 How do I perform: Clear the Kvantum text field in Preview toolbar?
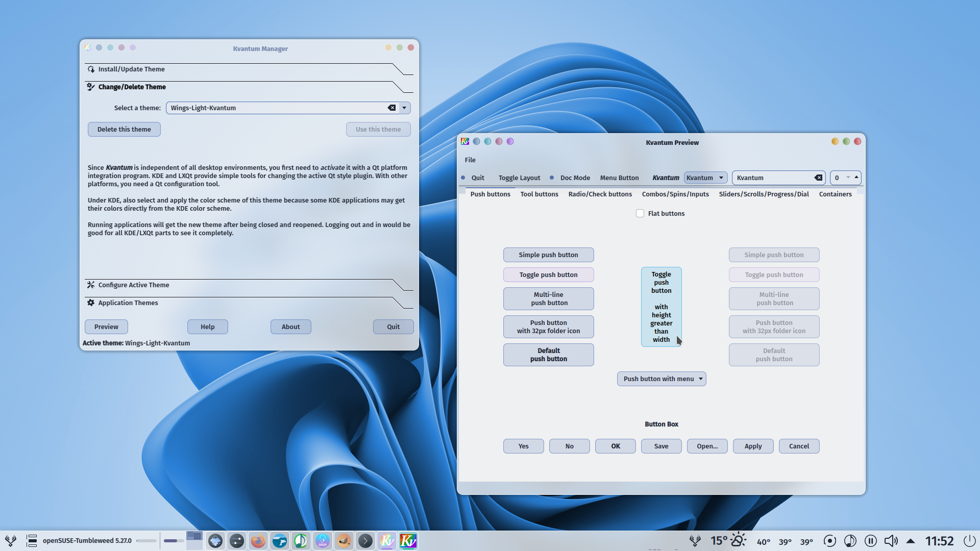coord(818,178)
